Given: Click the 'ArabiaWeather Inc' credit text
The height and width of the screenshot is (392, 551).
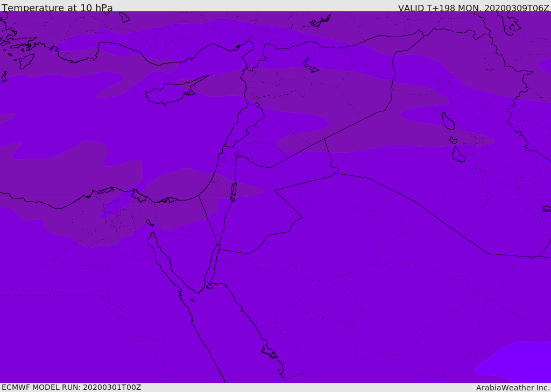Looking at the screenshot, I should point(512,388).
